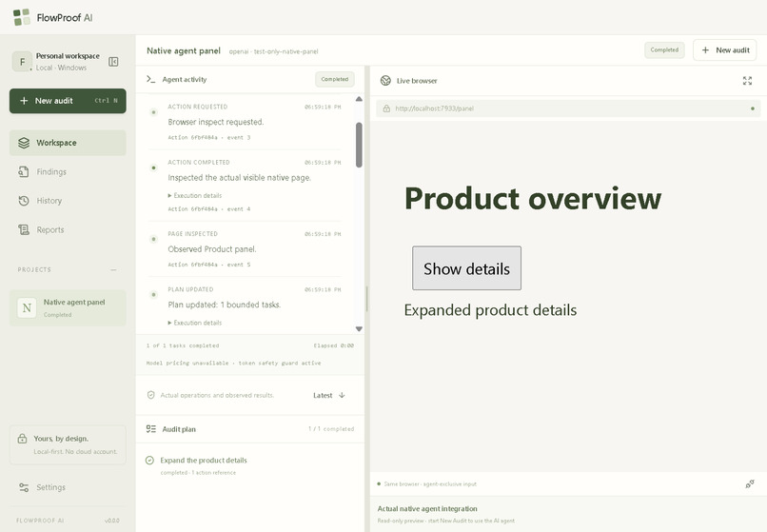Click panel divider resize handle
The image size is (767, 532).
point(367,299)
